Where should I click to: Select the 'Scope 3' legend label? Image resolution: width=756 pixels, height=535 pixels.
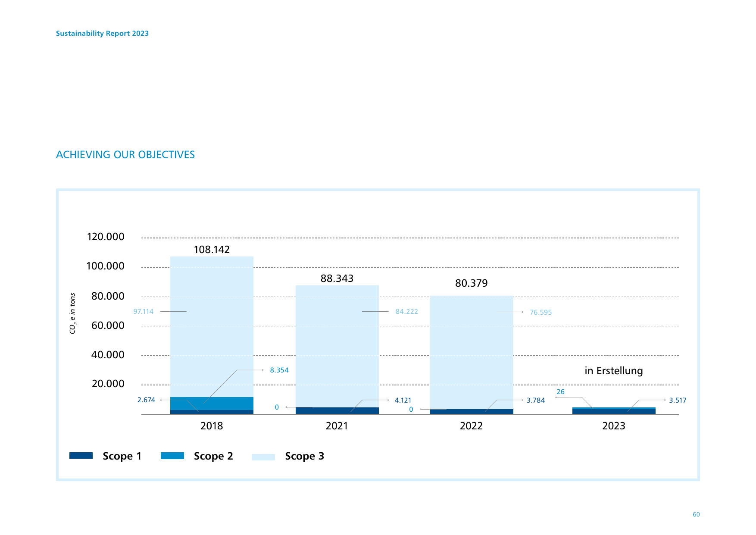point(304,456)
